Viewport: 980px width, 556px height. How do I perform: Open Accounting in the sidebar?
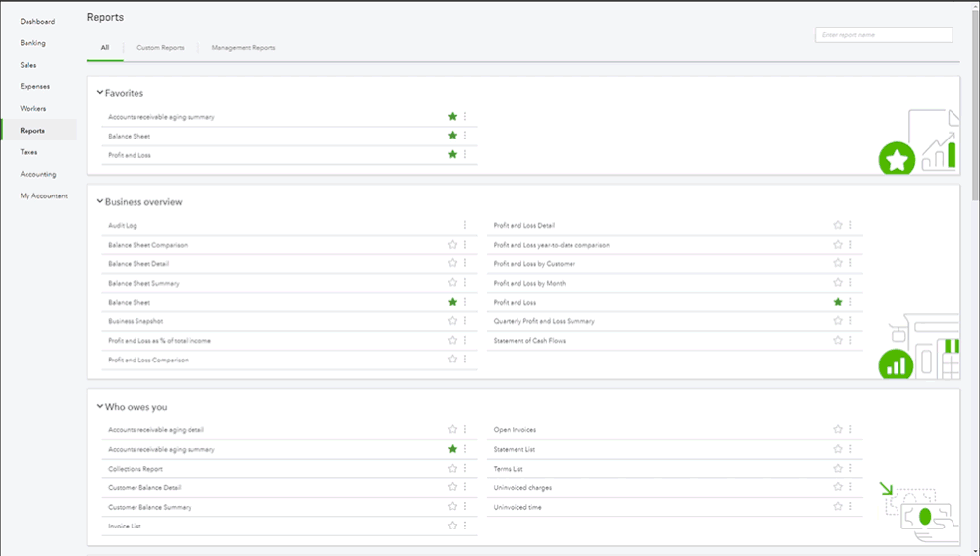[38, 174]
